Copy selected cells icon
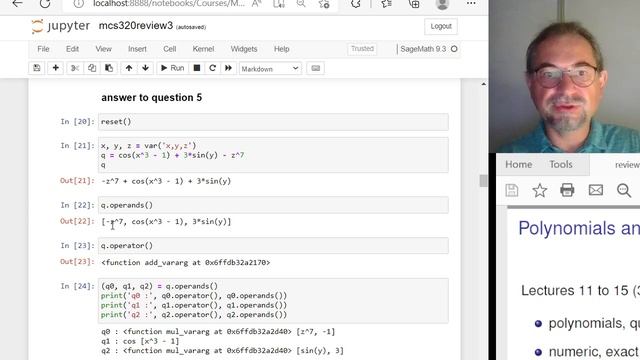Screen dimensions: 640x360 pos(92,68)
